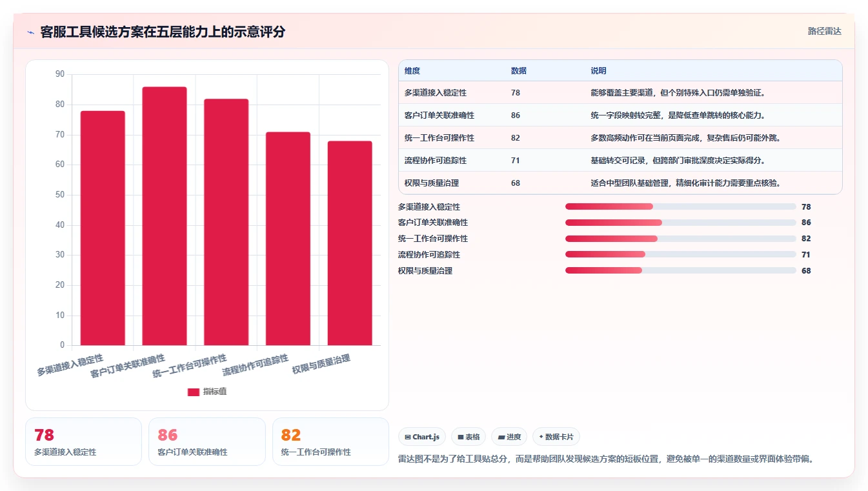
Task: Click table value 71 in 数据 column
Action: tap(516, 161)
